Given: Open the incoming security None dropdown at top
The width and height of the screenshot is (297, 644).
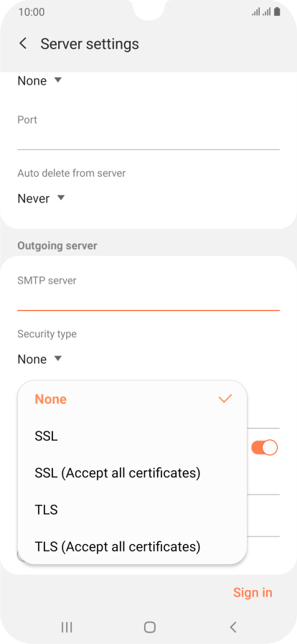Looking at the screenshot, I should coord(39,80).
